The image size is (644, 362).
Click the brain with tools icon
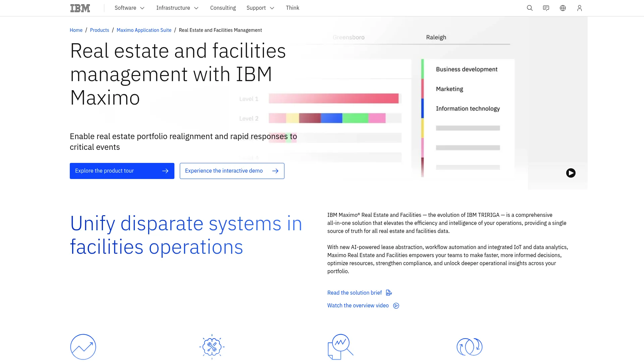click(212, 347)
